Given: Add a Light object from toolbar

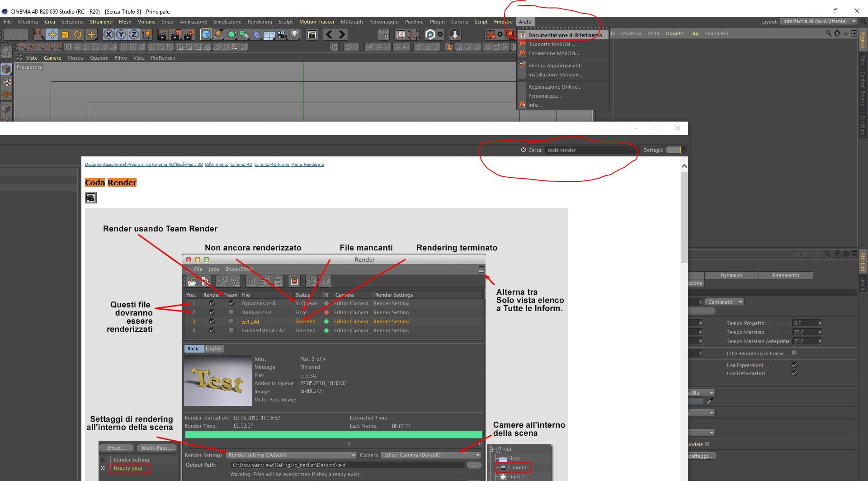Looking at the screenshot, I should [x=295, y=34].
